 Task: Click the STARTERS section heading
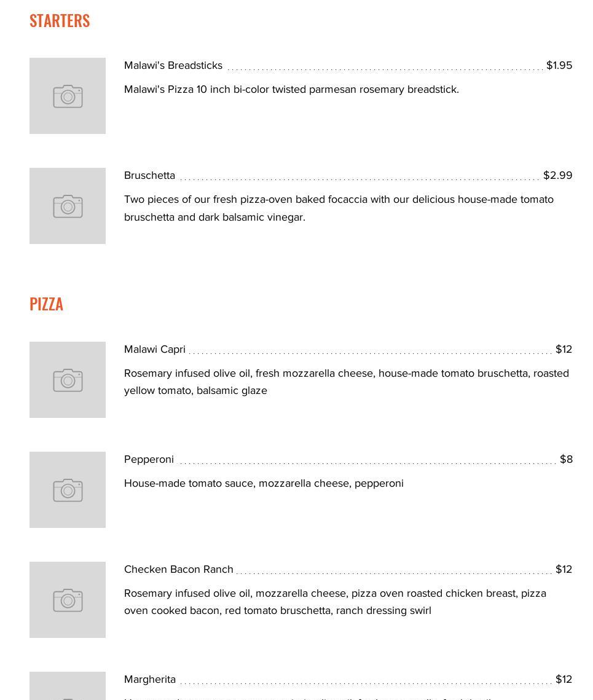coord(60,20)
